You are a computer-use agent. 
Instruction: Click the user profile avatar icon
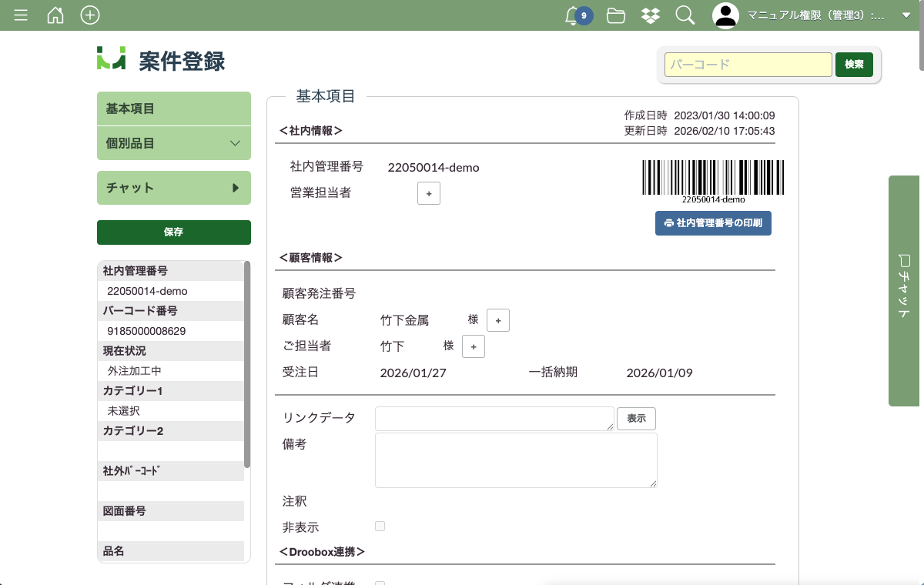725,15
